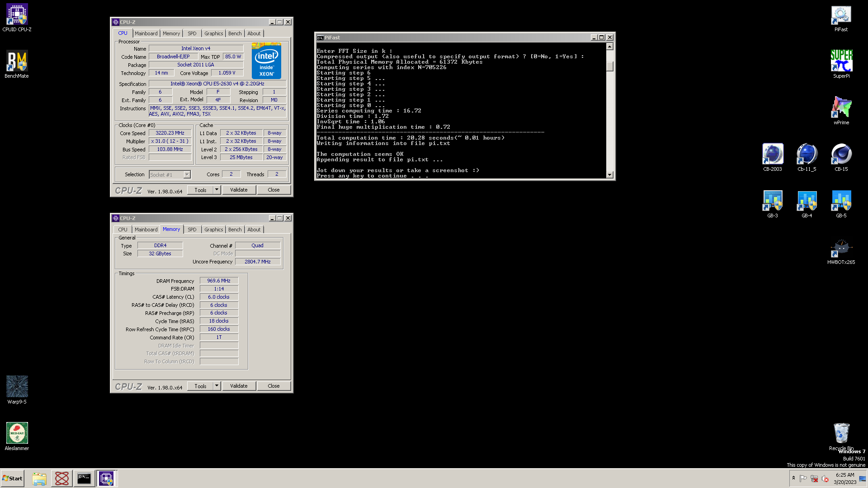Click the Intel Xeon logo in CPU-Z
Viewport: 868px width, 488px height.
click(x=266, y=61)
